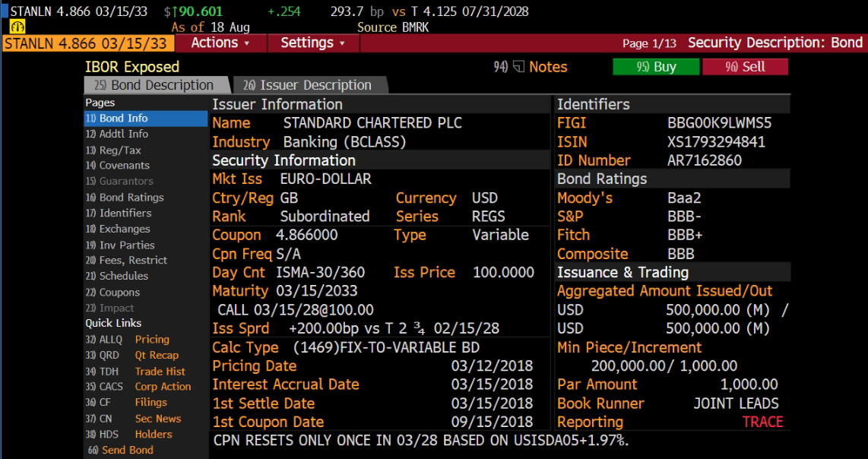Screen dimensions: 868x459
Task: Click the green Buy button
Action: (x=656, y=67)
